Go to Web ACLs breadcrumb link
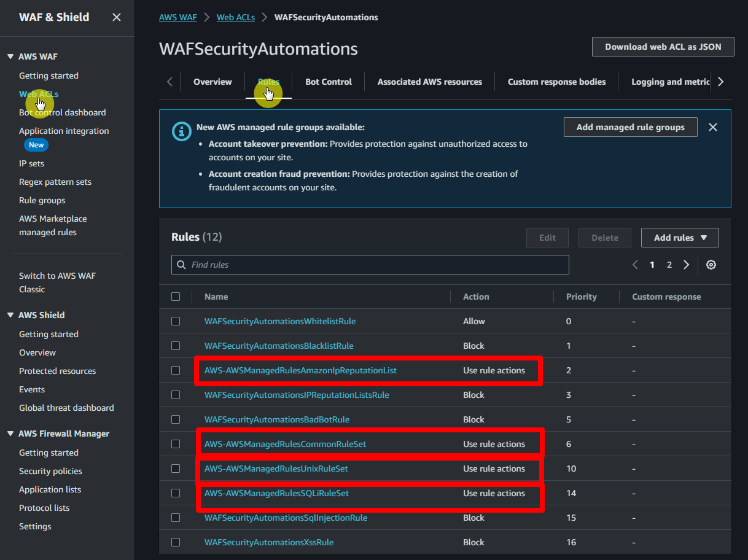This screenshot has width=748, height=560. pyautogui.click(x=236, y=17)
